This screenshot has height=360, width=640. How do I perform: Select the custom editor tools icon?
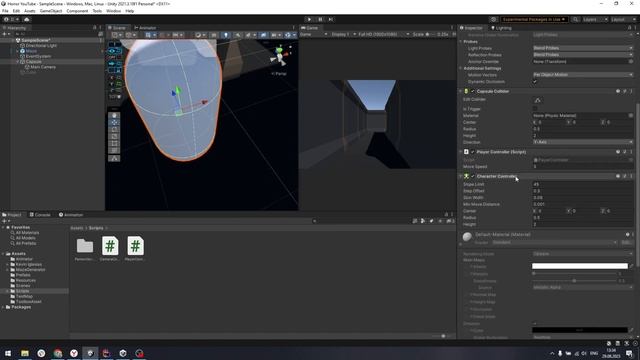pos(114,158)
